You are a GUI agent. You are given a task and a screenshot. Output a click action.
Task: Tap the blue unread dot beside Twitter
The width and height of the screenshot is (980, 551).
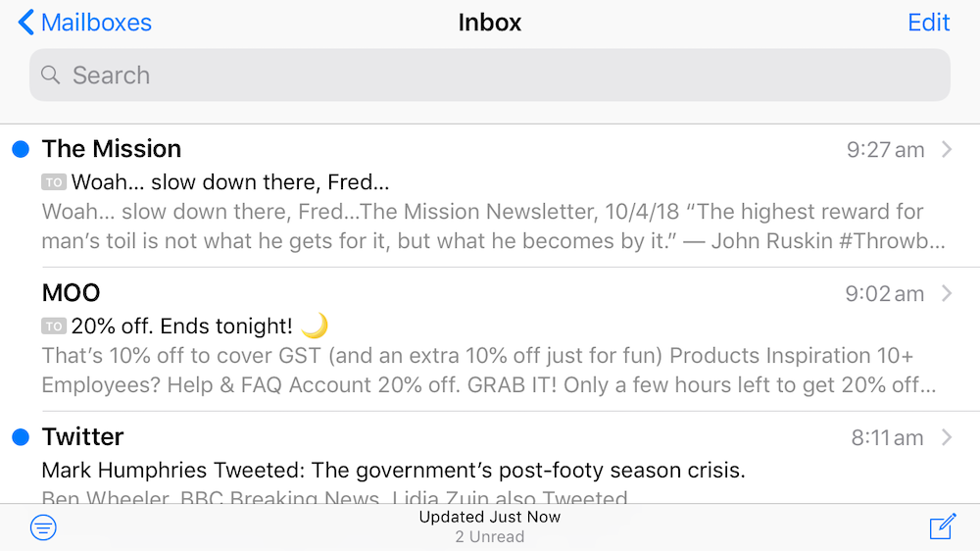click(x=21, y=437)
